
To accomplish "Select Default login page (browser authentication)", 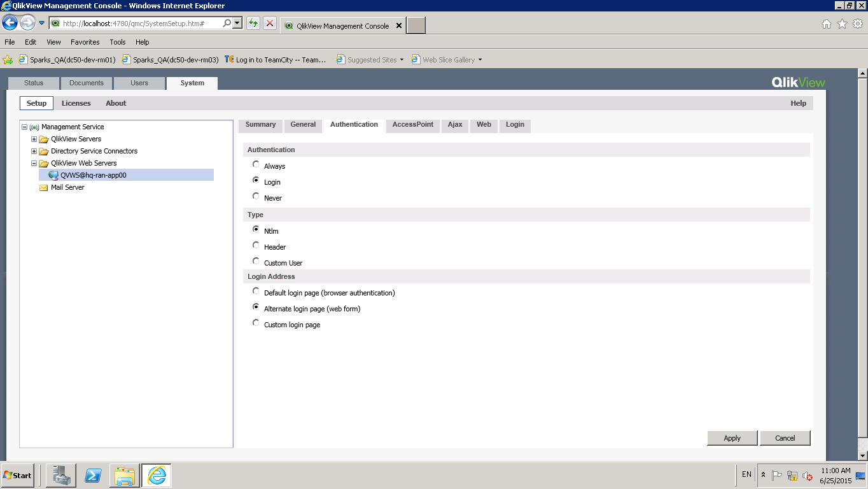I will click(x=256, y=291).
